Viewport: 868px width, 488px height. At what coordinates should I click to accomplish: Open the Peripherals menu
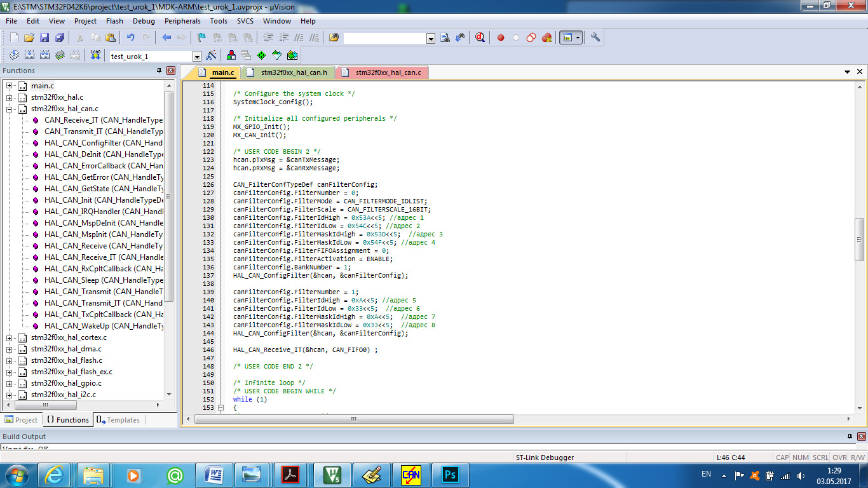182,21
